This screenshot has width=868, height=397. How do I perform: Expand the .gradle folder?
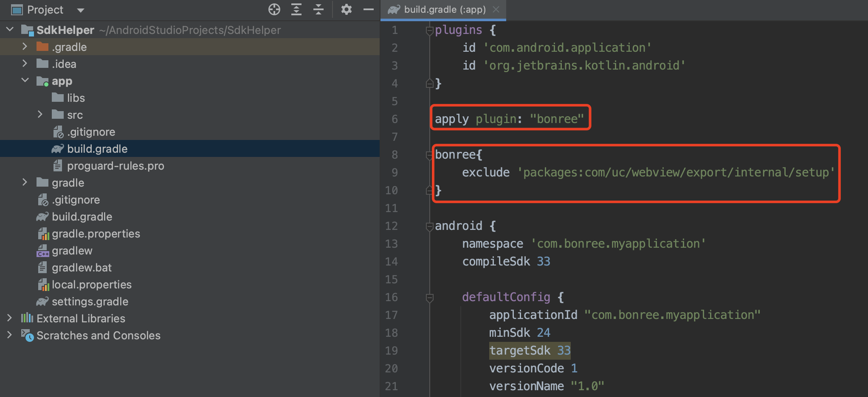tap(25, 47)
